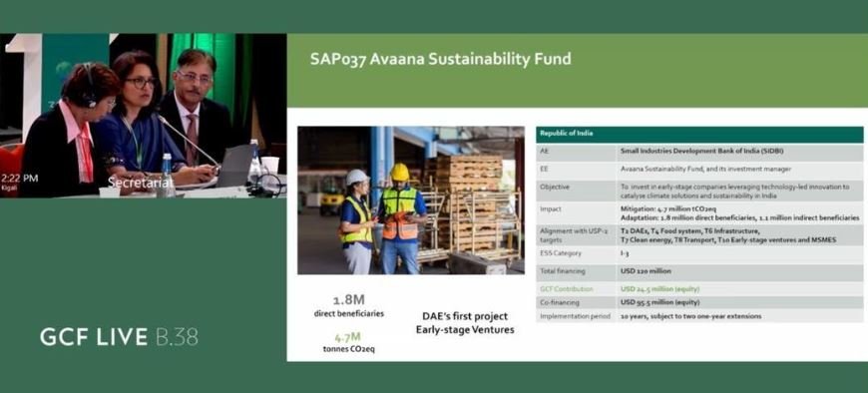This screenshot has height=393, width=868.
Task: Select the Republic of India table header
Action: pos(699,135)
